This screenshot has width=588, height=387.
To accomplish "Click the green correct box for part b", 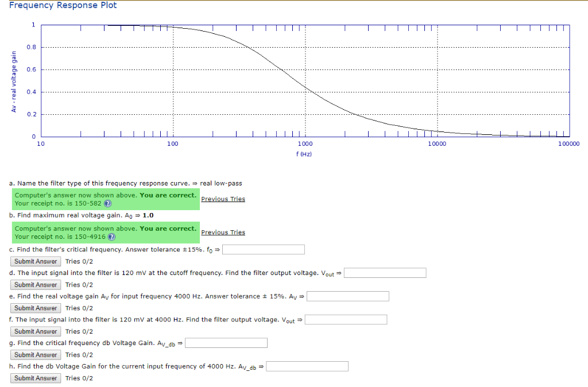I will tap(106, 233).
